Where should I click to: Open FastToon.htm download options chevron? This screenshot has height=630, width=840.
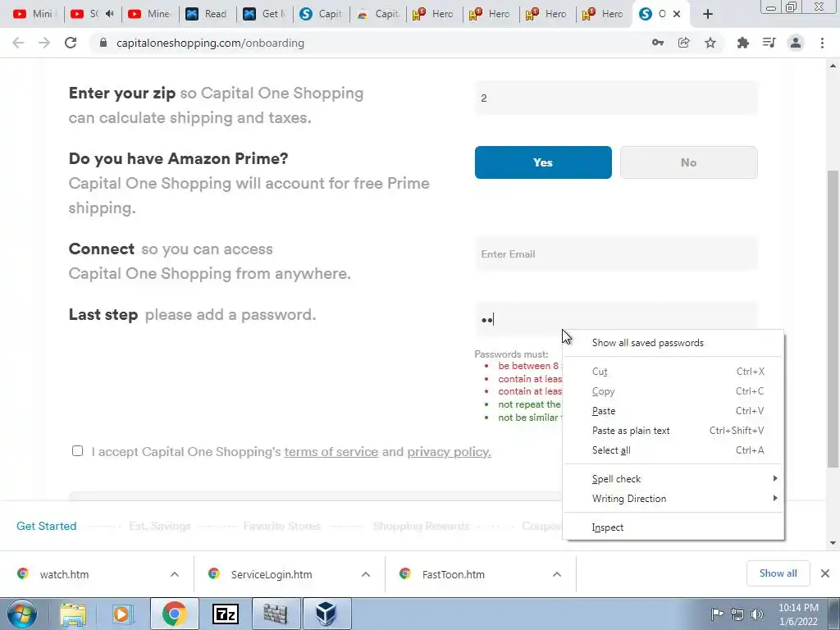557,574
